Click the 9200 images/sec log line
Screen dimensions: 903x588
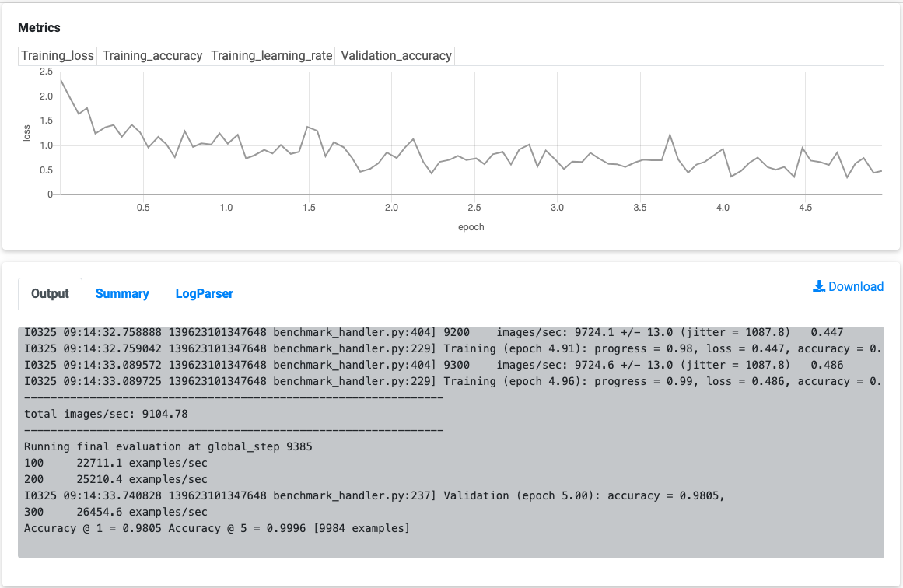[x=434, y=332]
